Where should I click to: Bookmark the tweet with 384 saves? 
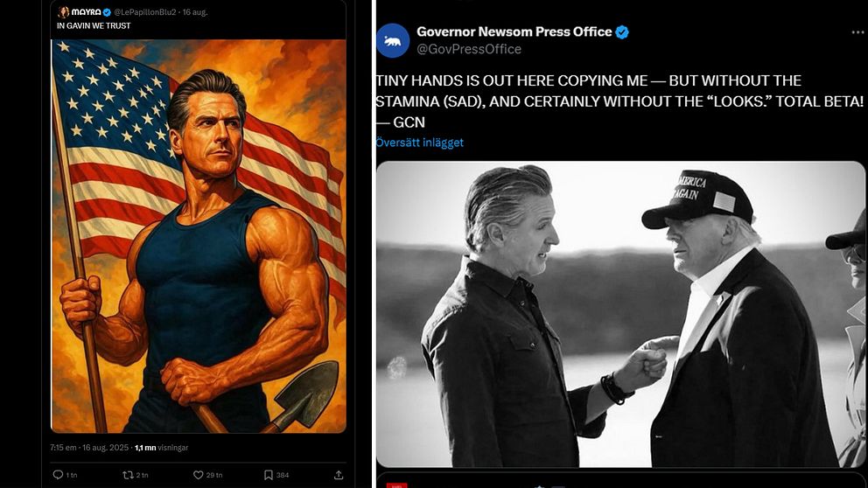point(269,475)
